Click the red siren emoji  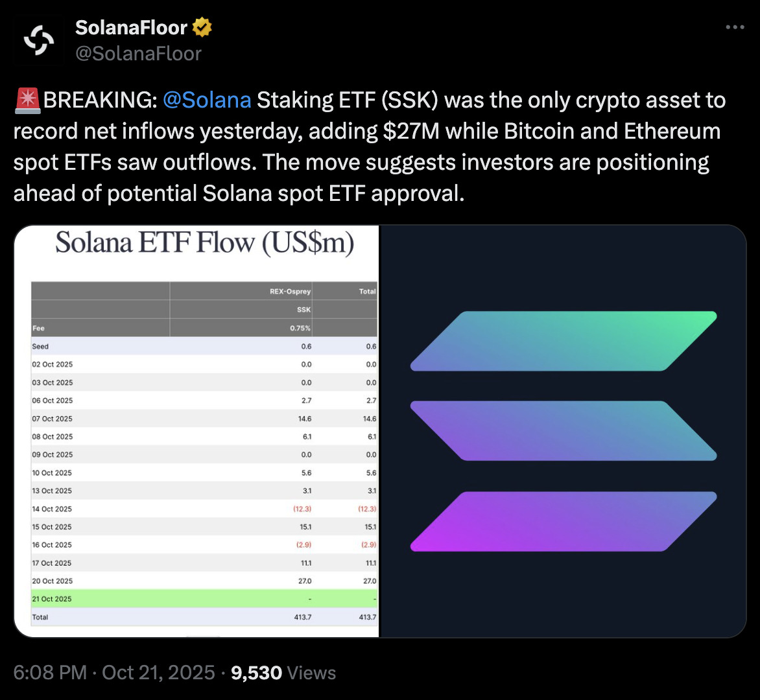(x=27, y=100)
